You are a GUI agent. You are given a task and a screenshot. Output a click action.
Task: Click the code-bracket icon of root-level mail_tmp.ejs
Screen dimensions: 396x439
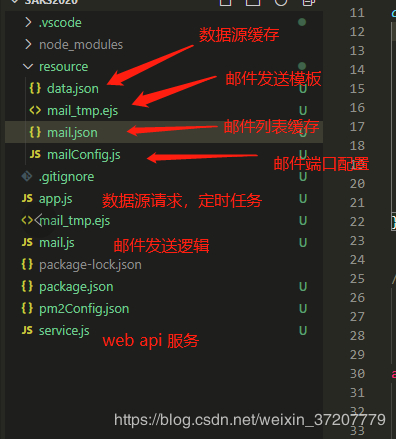pyautogui.click(x=27, y=220)
